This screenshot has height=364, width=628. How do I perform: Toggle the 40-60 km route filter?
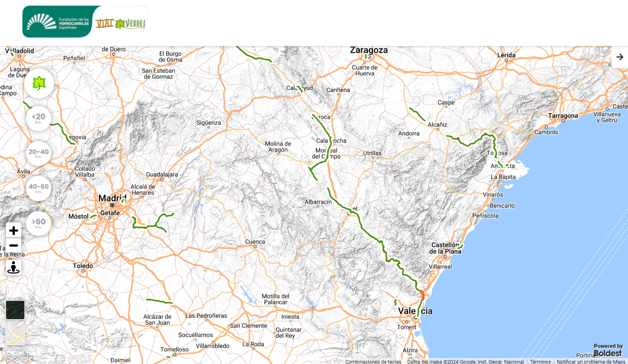point(39,188)
